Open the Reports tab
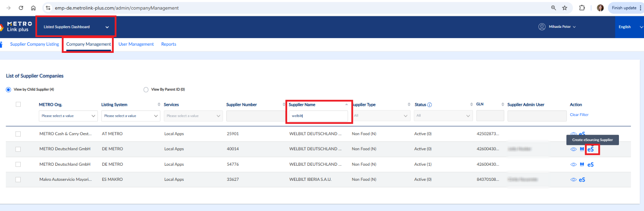 (x=169, y=44)
